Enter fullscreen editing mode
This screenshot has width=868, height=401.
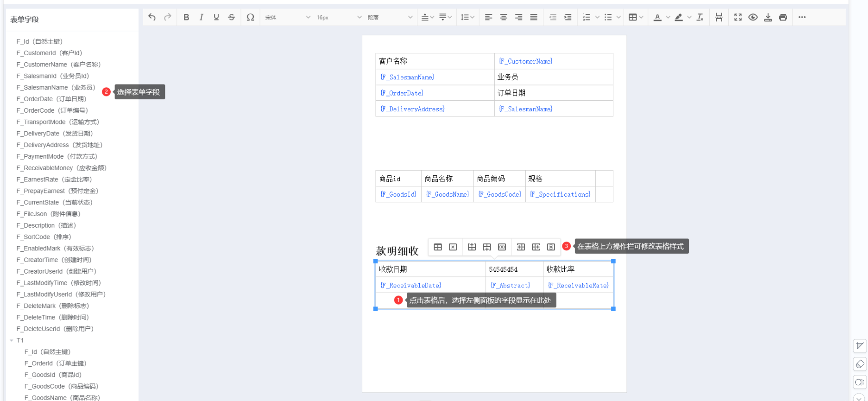coord(738,17)
